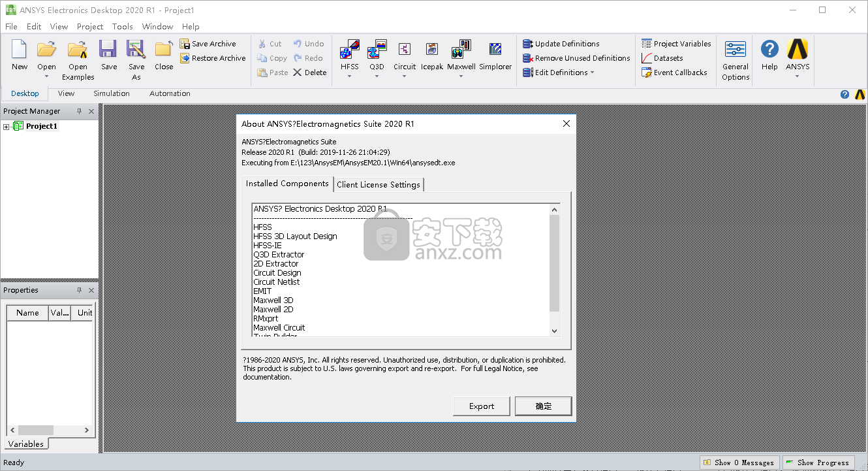Close the About dialog
Viewport: 868px width, 471px height.
click(566, 123)
